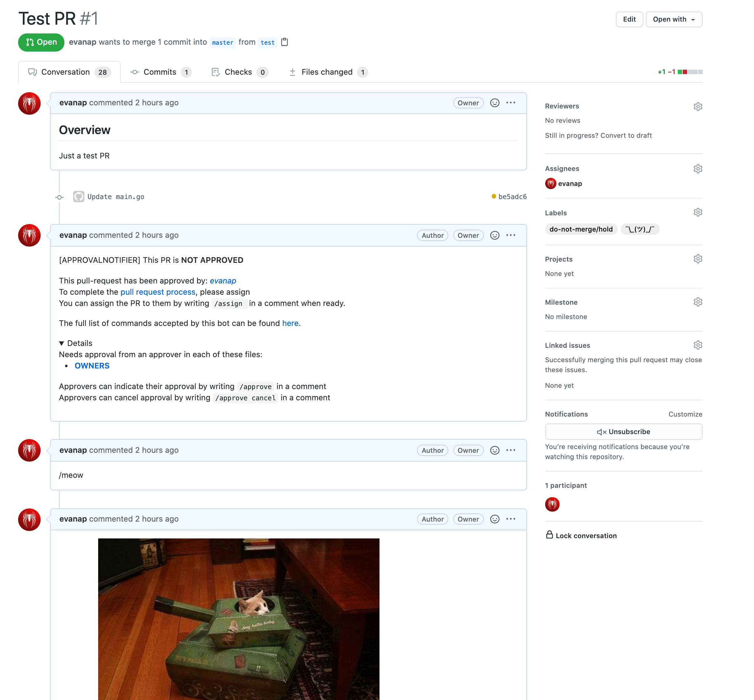Open more options menu on the Overview comment

(x=511, y=103)
